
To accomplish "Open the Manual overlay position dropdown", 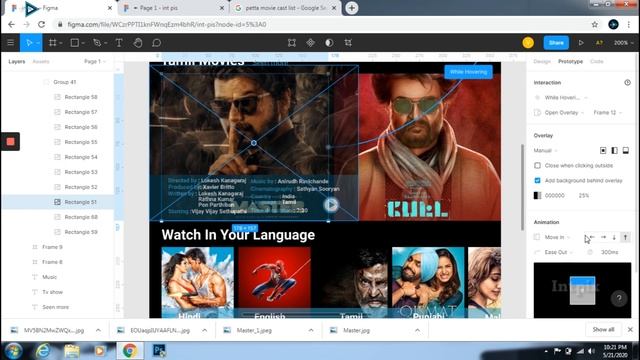I will pyautogui.click(x=546, y=151).
